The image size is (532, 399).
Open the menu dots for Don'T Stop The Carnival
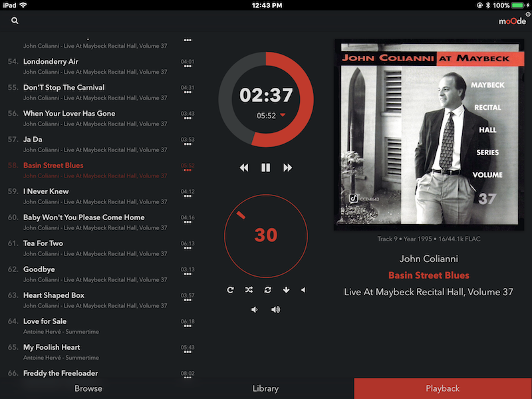[188, 92]
